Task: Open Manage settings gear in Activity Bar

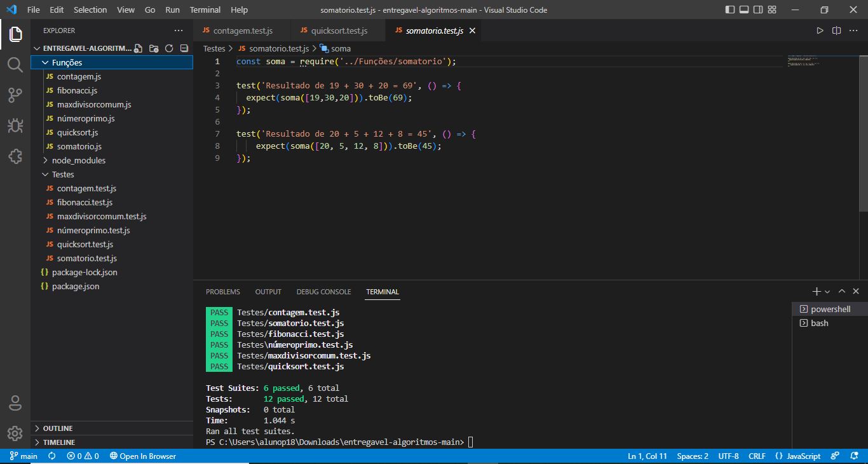Action: [x=15, y=433]
